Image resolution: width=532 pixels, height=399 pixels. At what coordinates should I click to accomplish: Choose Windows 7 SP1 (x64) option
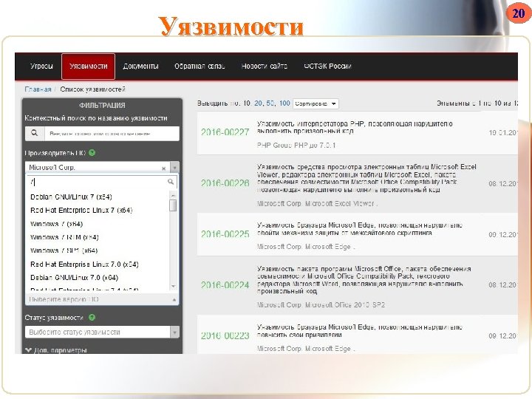coord(64,250)
